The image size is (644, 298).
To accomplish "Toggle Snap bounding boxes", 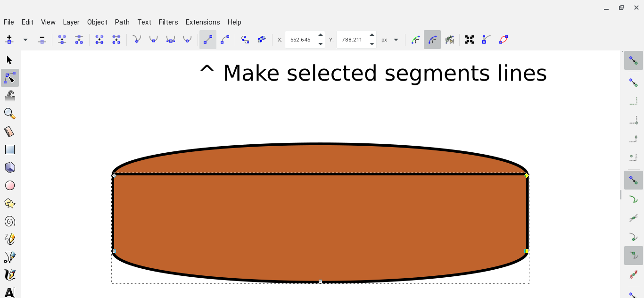I will coord(634,83).
